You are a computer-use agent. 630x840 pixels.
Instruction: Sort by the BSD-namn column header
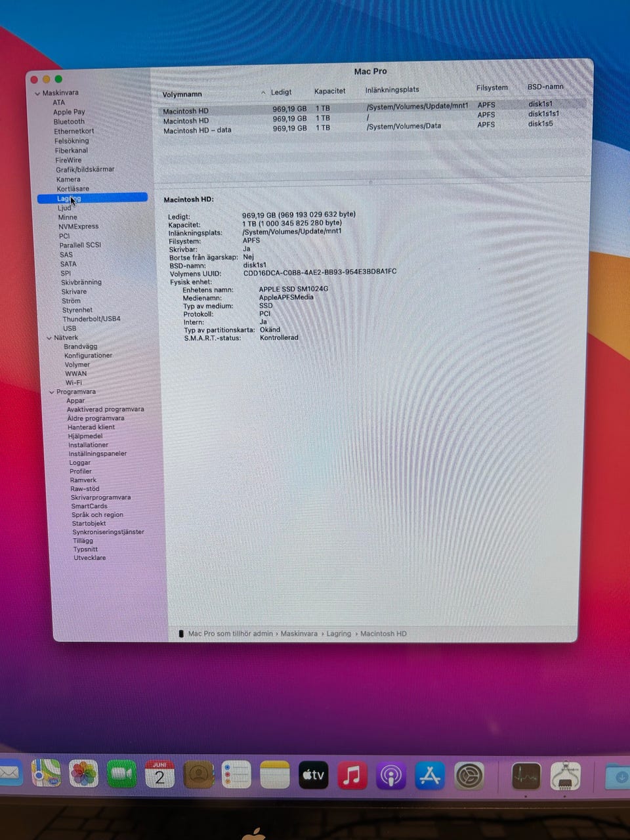click(545, 87)
